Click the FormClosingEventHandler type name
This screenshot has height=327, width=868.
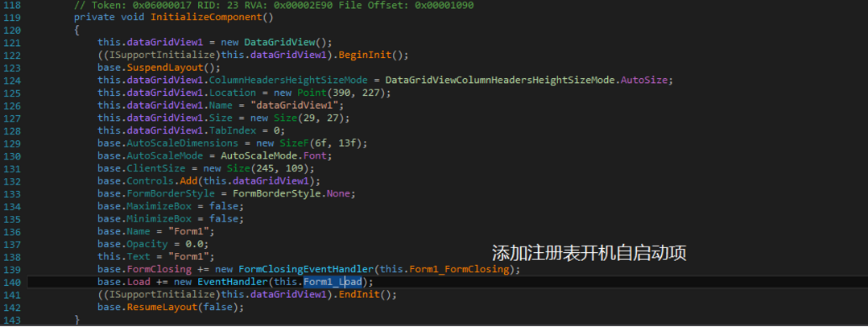click(306, 270)
